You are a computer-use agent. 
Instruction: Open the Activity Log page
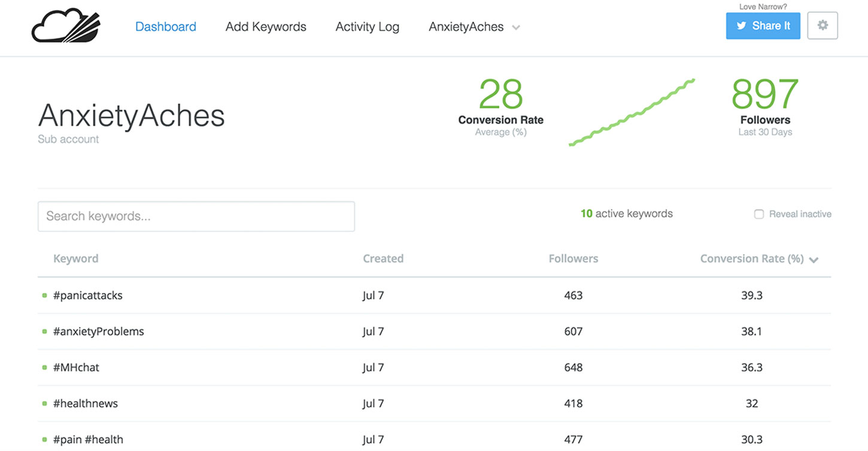367,27
